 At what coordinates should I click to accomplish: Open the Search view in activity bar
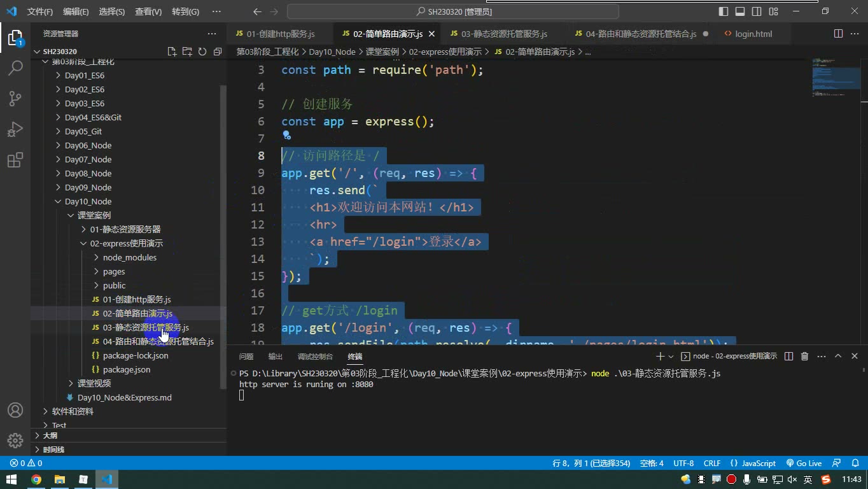pos(15,67)
